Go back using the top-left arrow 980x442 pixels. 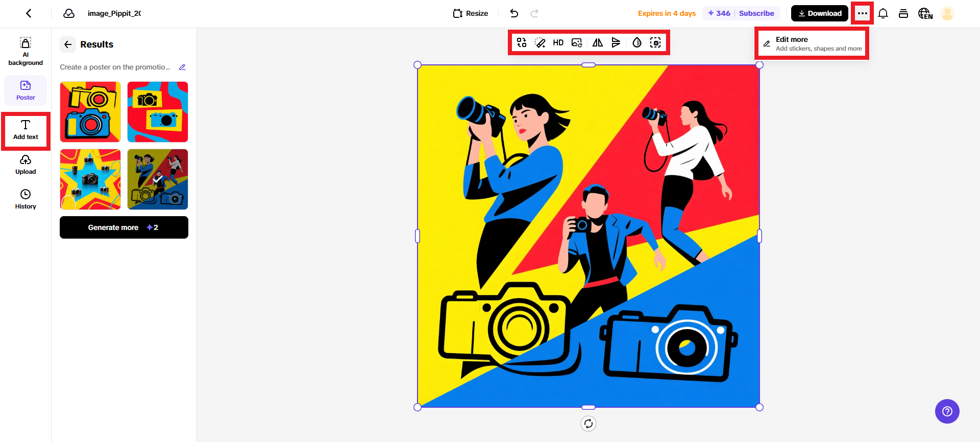(x=29, y=13)
